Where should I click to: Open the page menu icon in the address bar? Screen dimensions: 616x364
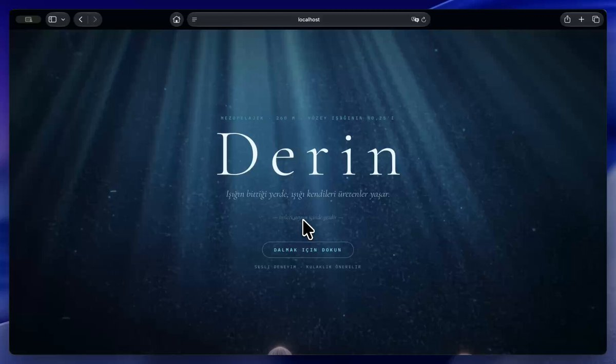pyautogui.click(x=195, y=20)
